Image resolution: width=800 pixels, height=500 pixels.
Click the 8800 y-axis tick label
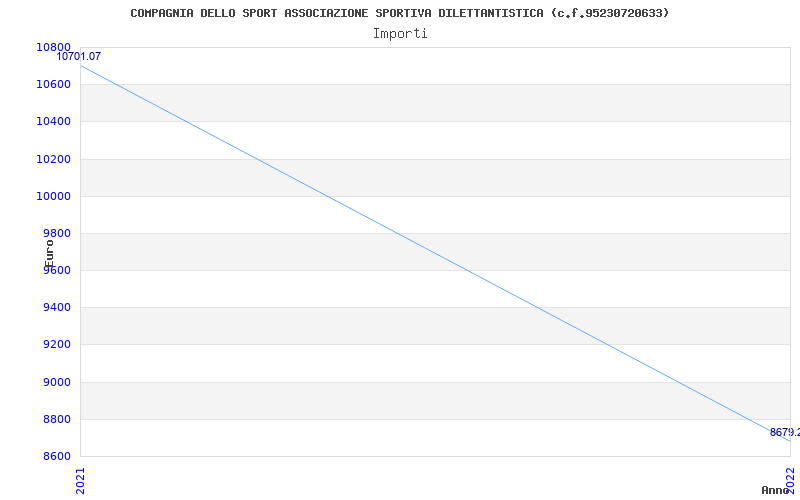pyautogui.click(x=57, y=419)
